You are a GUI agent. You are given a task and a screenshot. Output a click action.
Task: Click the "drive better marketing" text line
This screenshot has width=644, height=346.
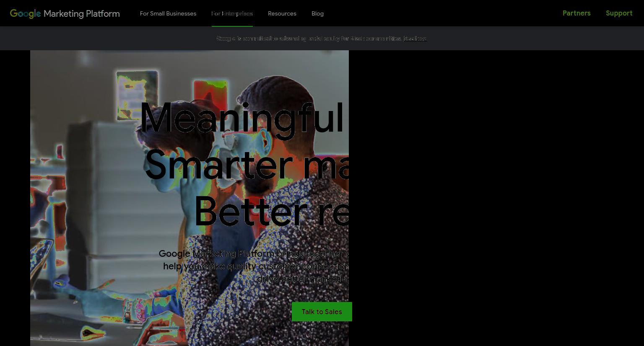coord(303,279)
